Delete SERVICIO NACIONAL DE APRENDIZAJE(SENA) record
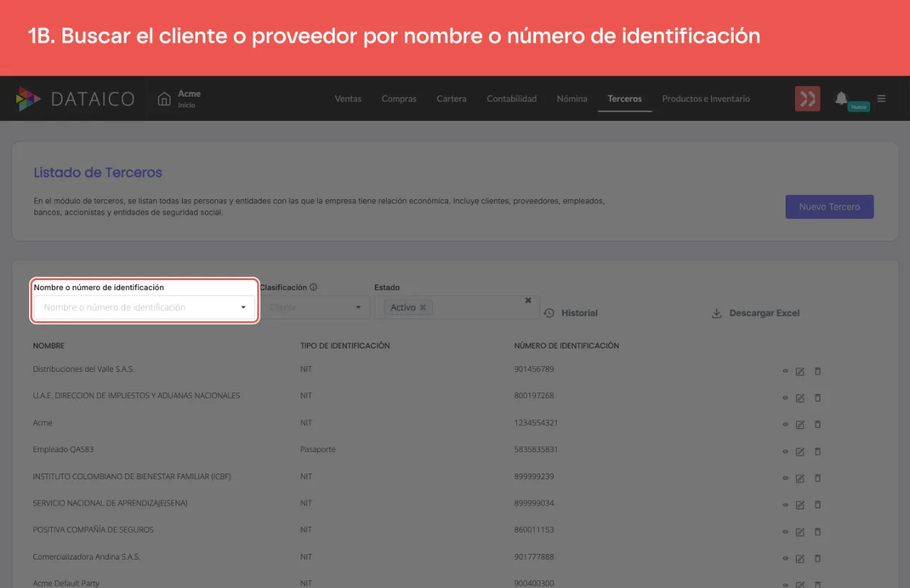 coord(818,505)
